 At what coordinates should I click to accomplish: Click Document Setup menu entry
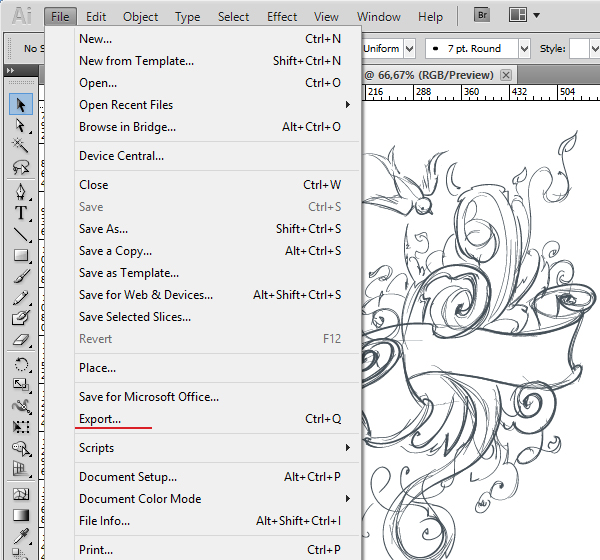pyautogui.click(x=128, y=477)
